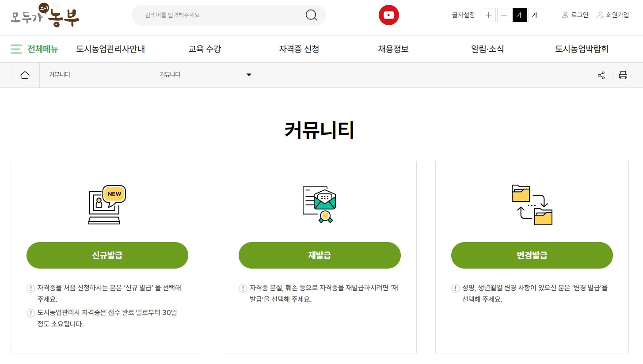Click the print icon
The width and height of the screenshot is (643, 364).
click(623, 75)
